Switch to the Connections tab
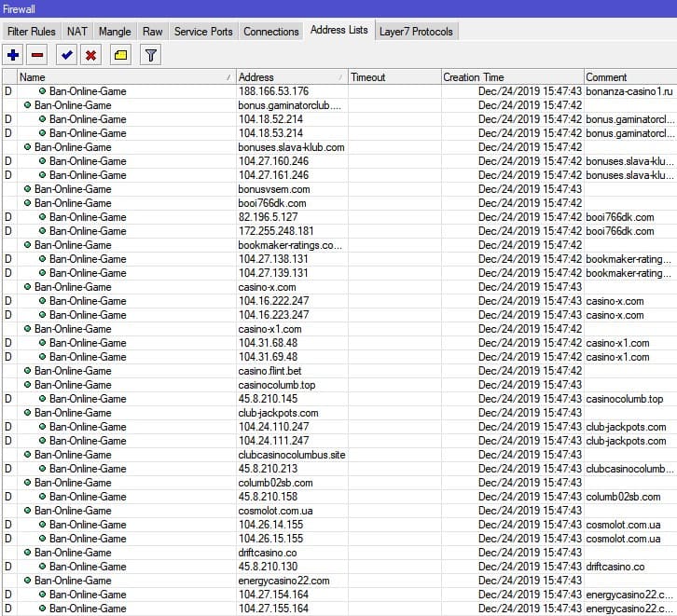This screenshot has width=677, height=616. pos(271,32)
